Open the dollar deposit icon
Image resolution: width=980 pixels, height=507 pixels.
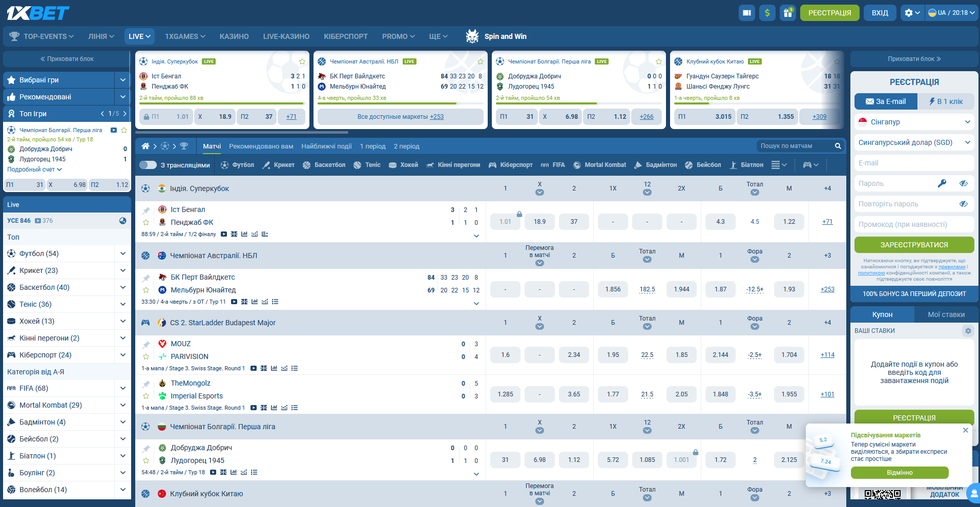point(767,13)
